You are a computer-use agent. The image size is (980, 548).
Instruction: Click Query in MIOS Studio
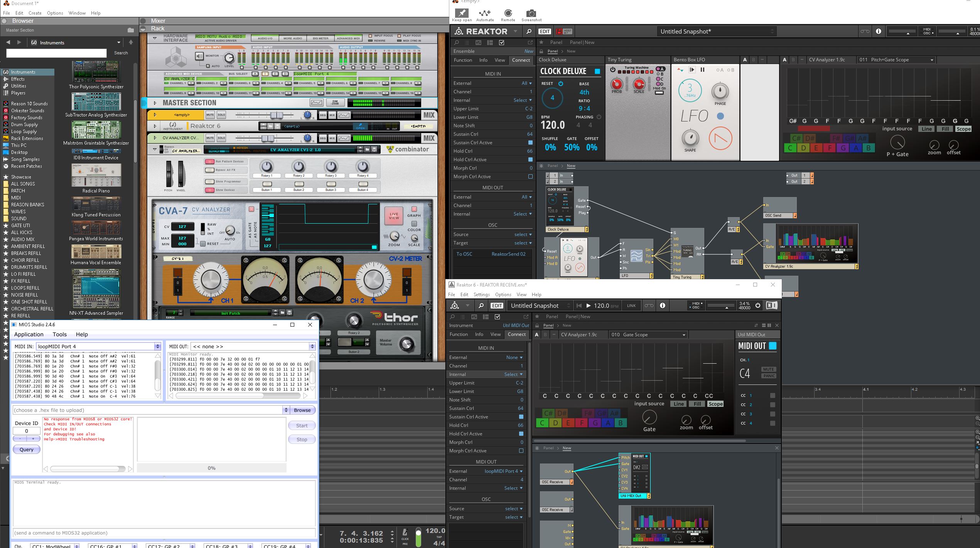coord(26,449)
